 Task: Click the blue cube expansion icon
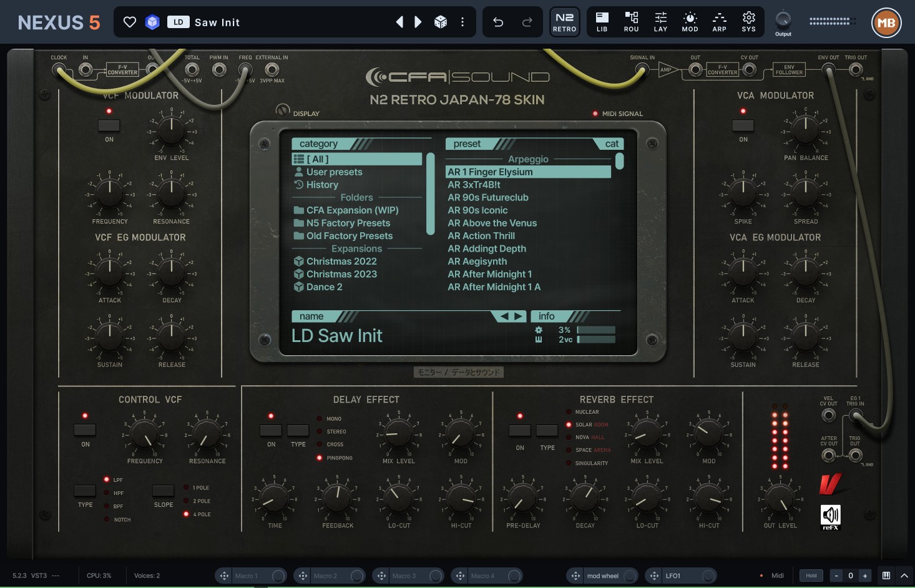coord(152,22)
